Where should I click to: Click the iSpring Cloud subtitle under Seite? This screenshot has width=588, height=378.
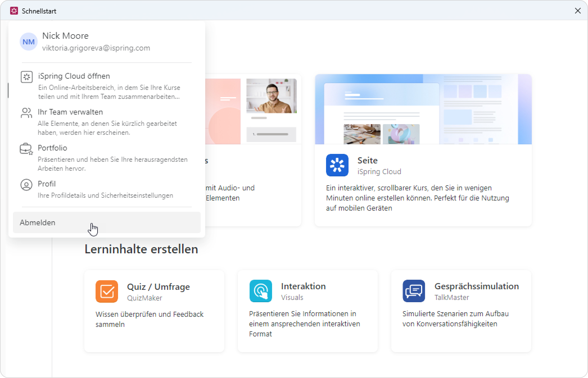(x=379, y=172)
